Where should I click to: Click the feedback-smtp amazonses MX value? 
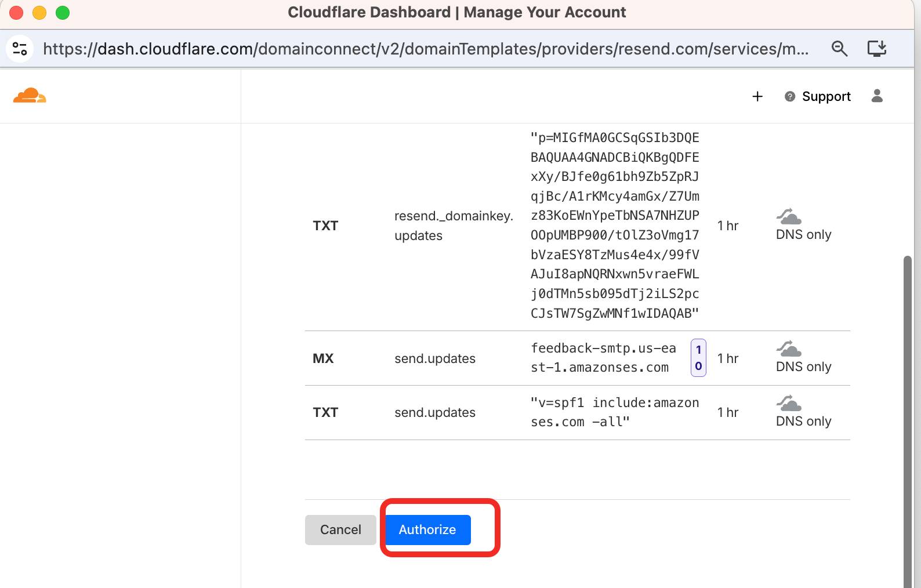tap(603, 358)
